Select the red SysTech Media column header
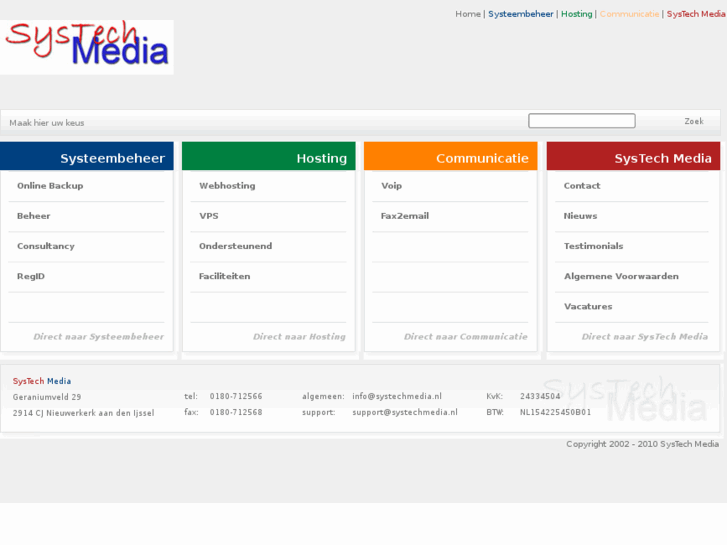 633,156
